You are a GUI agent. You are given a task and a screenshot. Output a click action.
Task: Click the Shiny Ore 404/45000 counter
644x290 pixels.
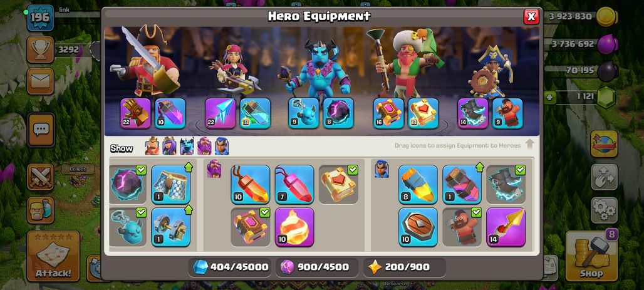pos(231,267)
